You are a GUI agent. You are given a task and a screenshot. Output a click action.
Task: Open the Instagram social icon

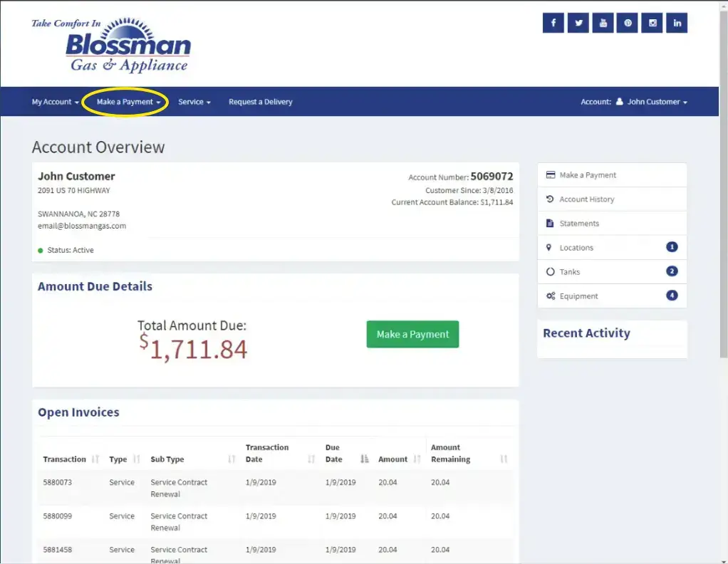(x=652, y=23)
